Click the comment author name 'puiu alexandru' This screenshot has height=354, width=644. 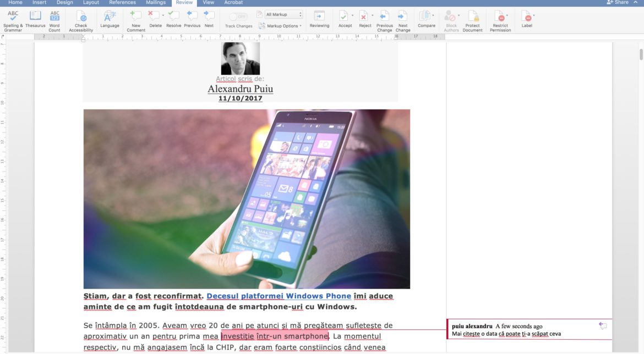coord(472,326)
